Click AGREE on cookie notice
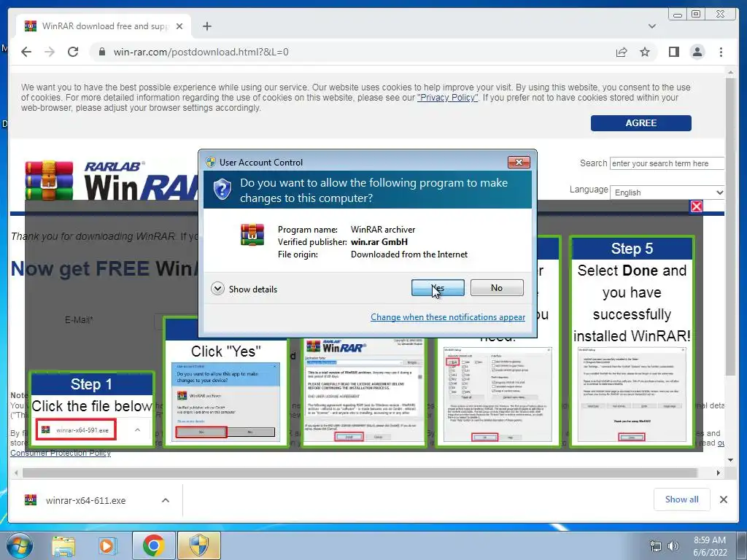747x560 pixels. pos(640,122)
